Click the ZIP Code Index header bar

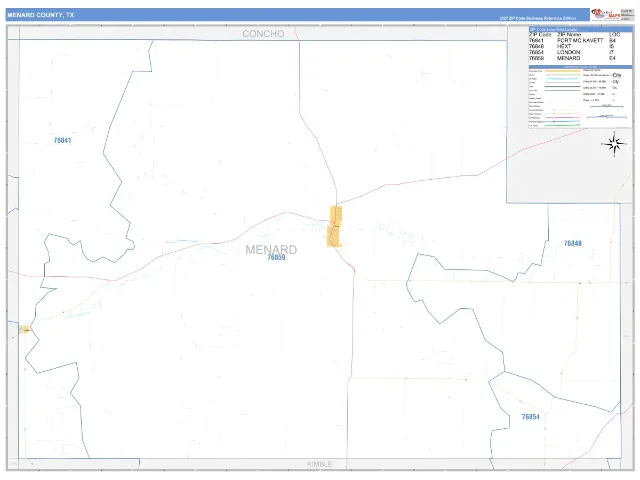coord(580,29)
